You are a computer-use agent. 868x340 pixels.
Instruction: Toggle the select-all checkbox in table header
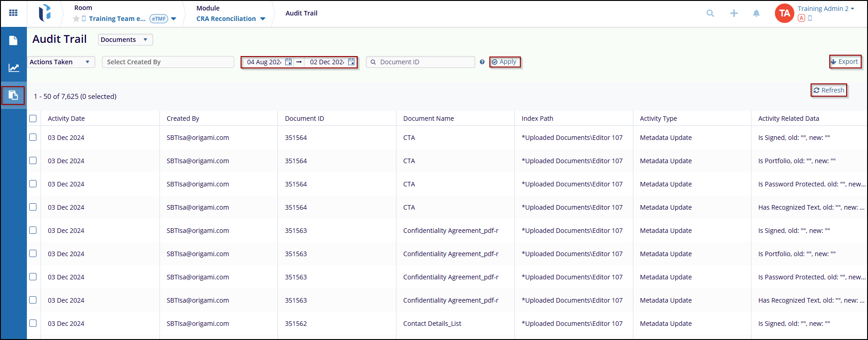(x=33, y=118)
